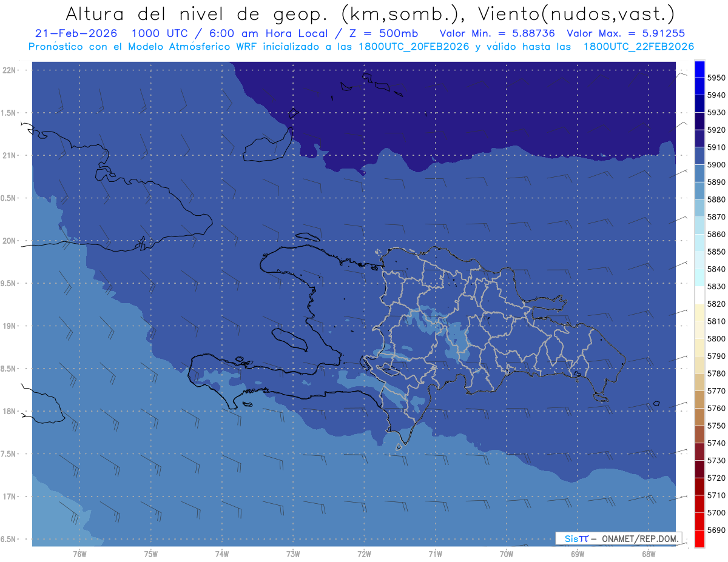Click the '9.5N' latitude tick label

[9, 284]
